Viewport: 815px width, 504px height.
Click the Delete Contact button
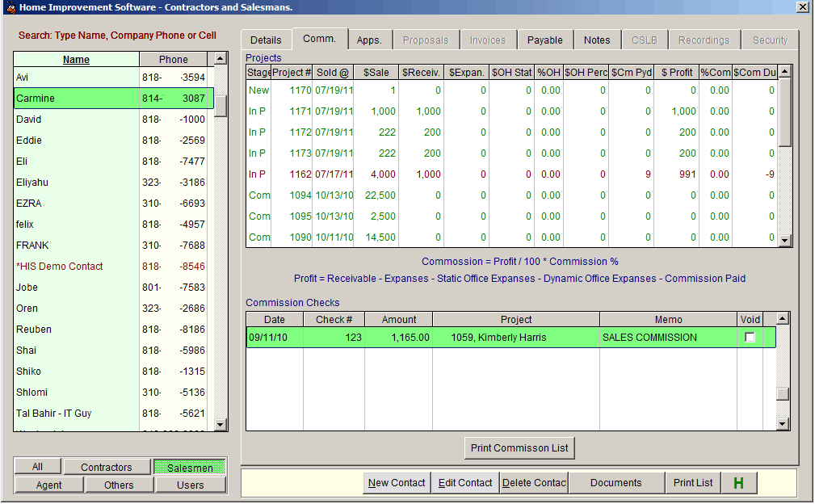point(534,483)
